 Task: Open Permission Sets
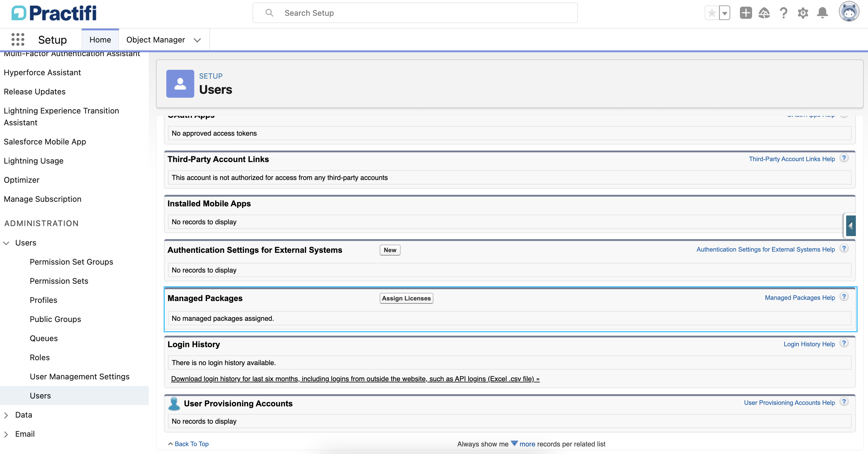pyautogui.click(x=59, y=281)
